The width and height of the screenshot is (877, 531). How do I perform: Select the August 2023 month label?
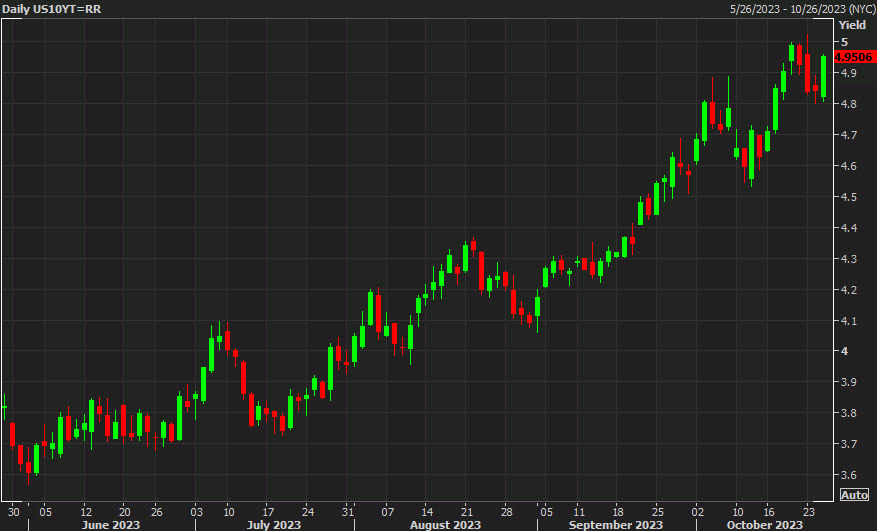coord(443,524)
